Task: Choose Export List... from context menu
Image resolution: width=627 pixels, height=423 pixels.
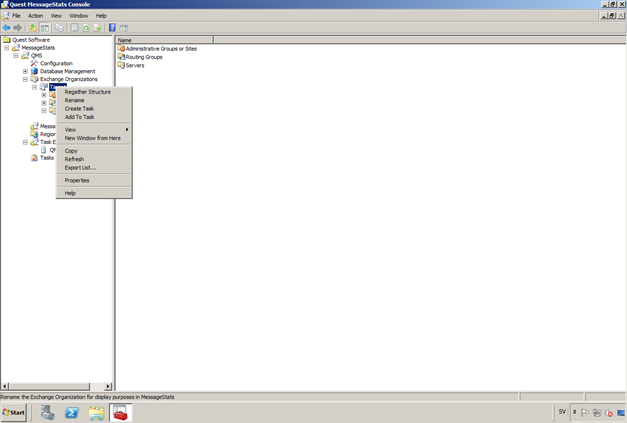Action: coord(94,168)
